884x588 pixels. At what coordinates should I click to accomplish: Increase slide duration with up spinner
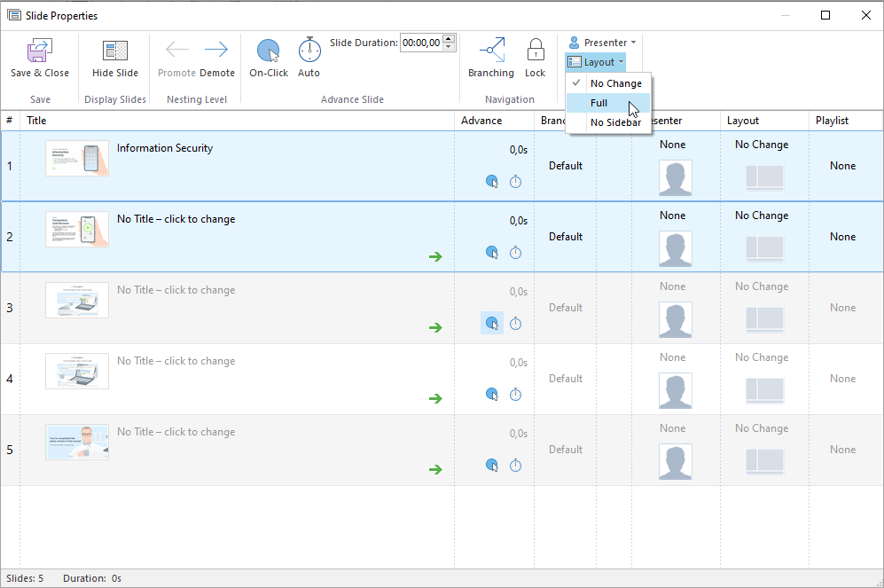[449, 38]
